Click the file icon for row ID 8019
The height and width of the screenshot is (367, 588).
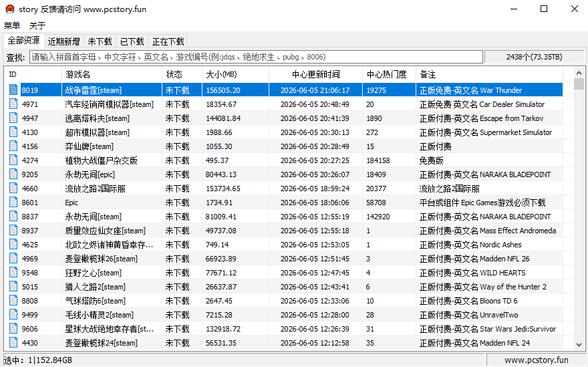coord(13,90)
